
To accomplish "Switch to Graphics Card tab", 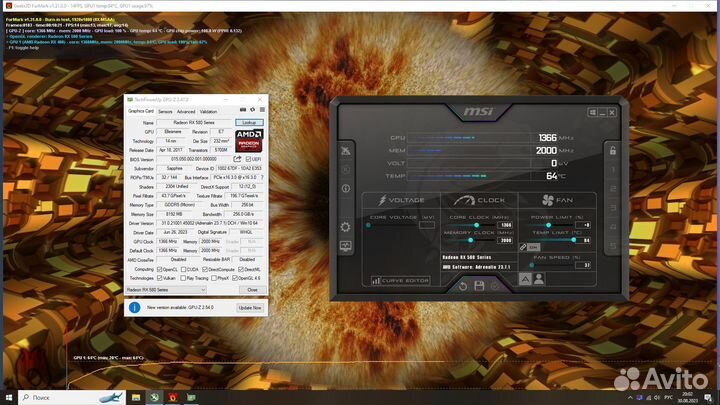I will (x=141, y=111).
